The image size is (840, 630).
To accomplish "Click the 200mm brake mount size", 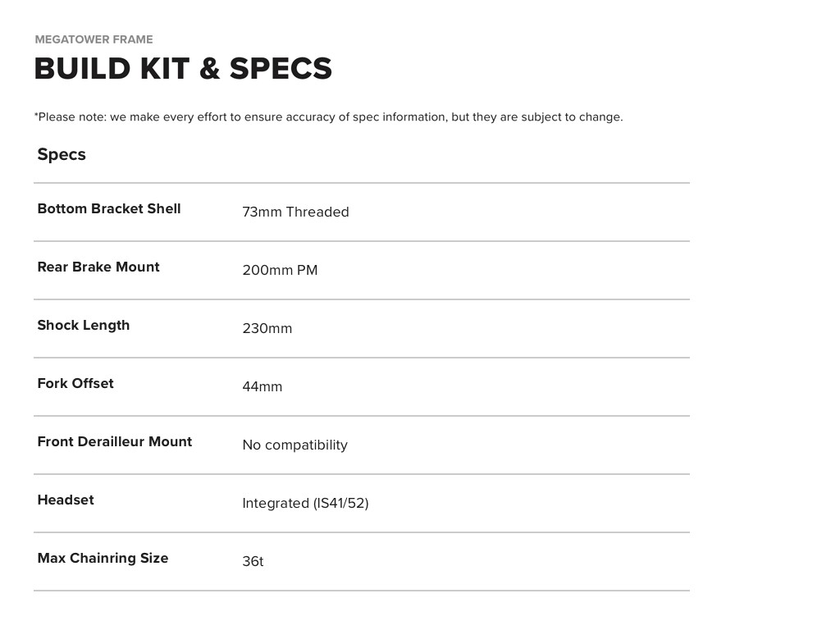I will 262,271.
